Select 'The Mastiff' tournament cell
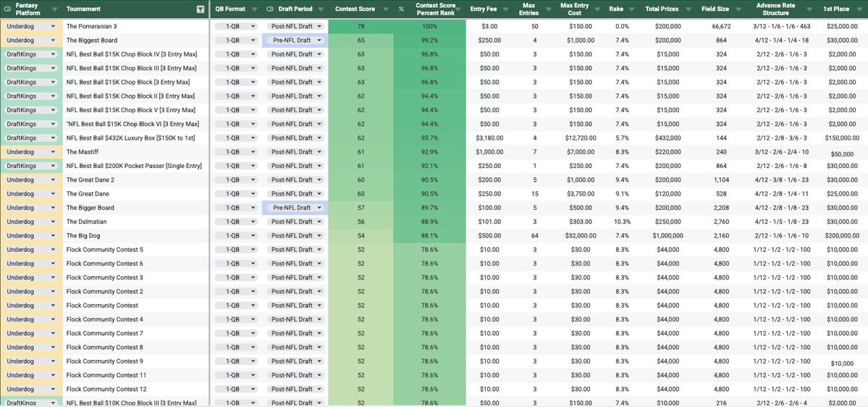Image resolution: width=868 pixels, height=407 pixels. (135, 152)
